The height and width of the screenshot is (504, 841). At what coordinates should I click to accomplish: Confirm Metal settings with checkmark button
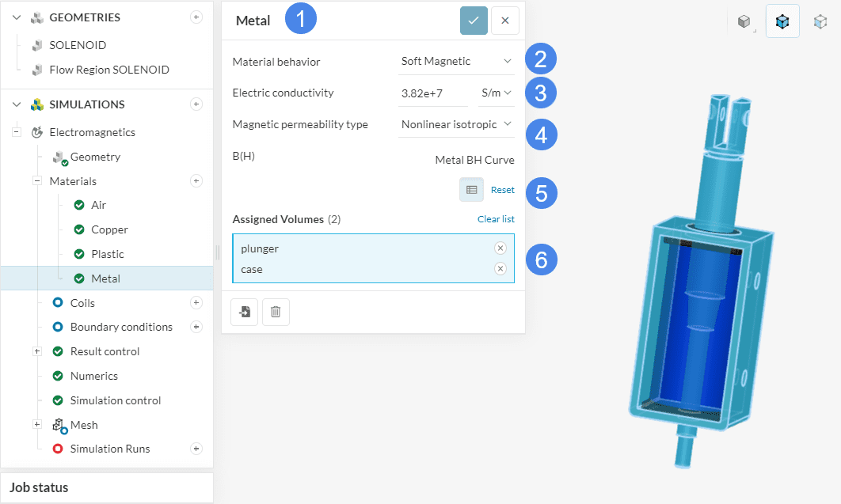tap(474, 21)
